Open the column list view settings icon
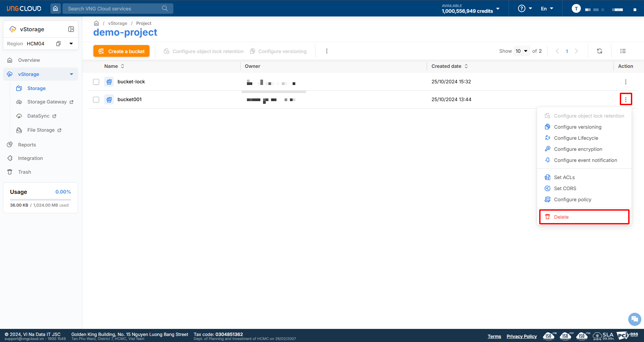Viewport: 644px width, 342px height. pos(623,51)
